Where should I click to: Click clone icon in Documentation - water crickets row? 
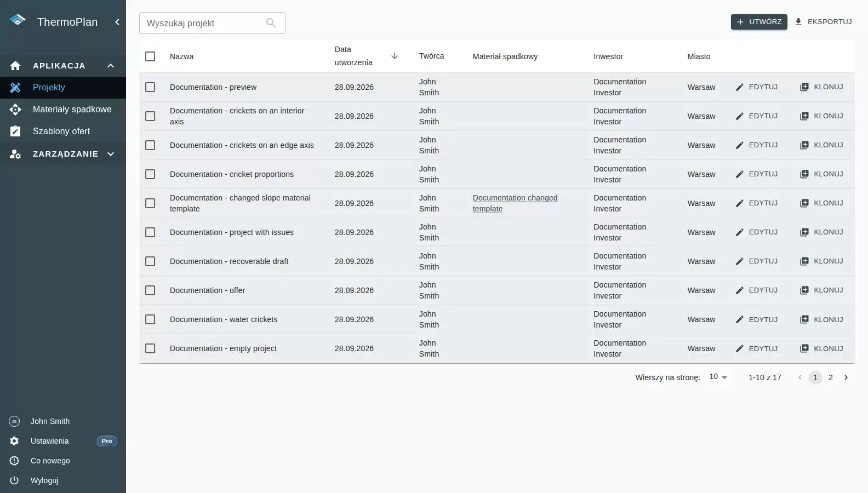804,319
